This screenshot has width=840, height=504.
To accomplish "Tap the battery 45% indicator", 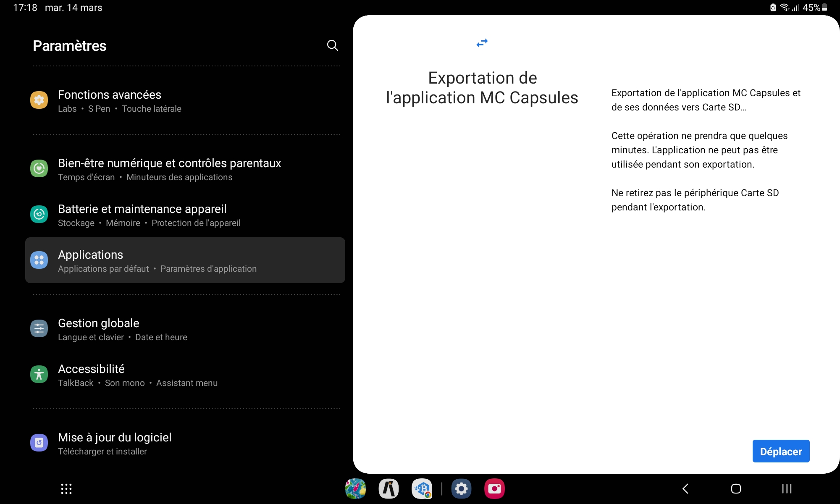I will pos(815,8).
